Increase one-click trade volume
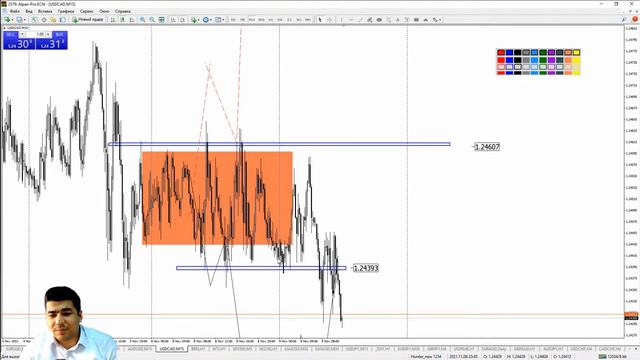 pyautogui.click(x=48, y=34)
